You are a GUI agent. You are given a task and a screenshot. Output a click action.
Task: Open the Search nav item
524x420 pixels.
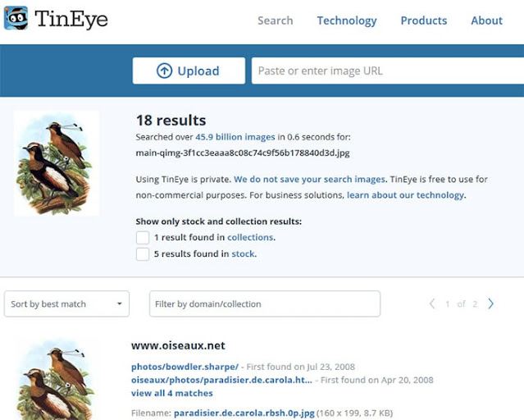click(x=275, y=21)
